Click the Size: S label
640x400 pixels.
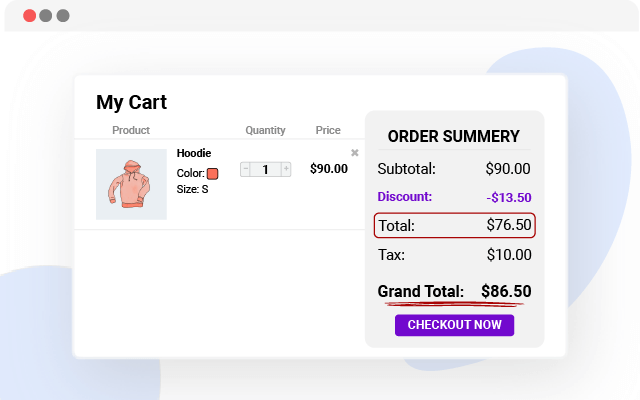192,189
